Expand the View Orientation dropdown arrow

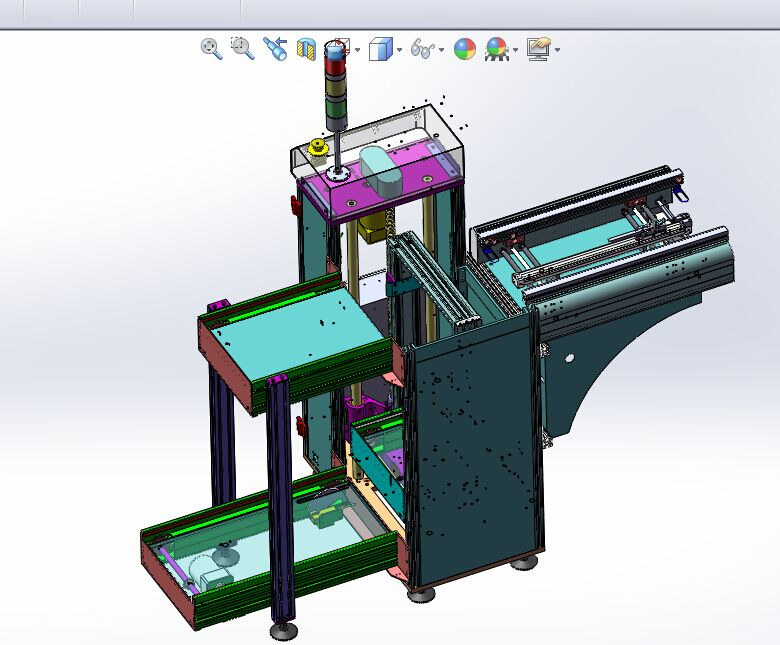pos(358,50)
